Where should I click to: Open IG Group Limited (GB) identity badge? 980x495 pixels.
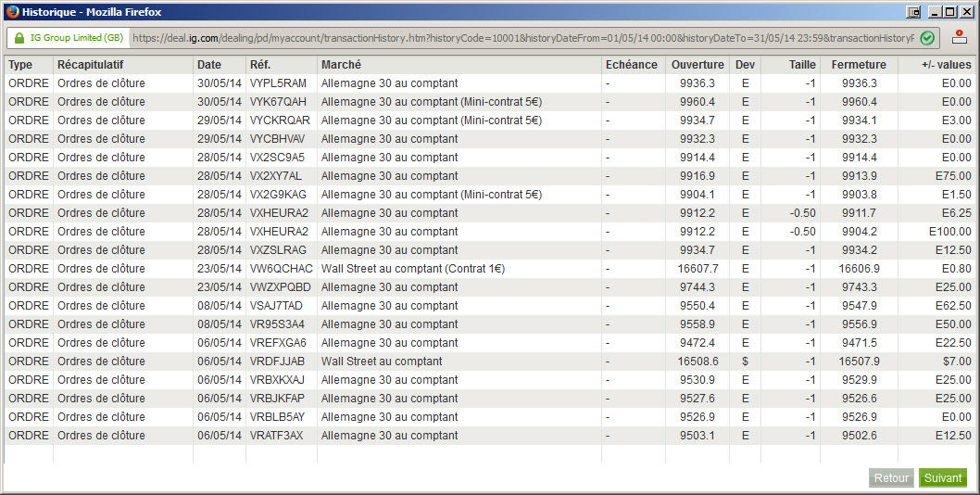click(69, 38)
